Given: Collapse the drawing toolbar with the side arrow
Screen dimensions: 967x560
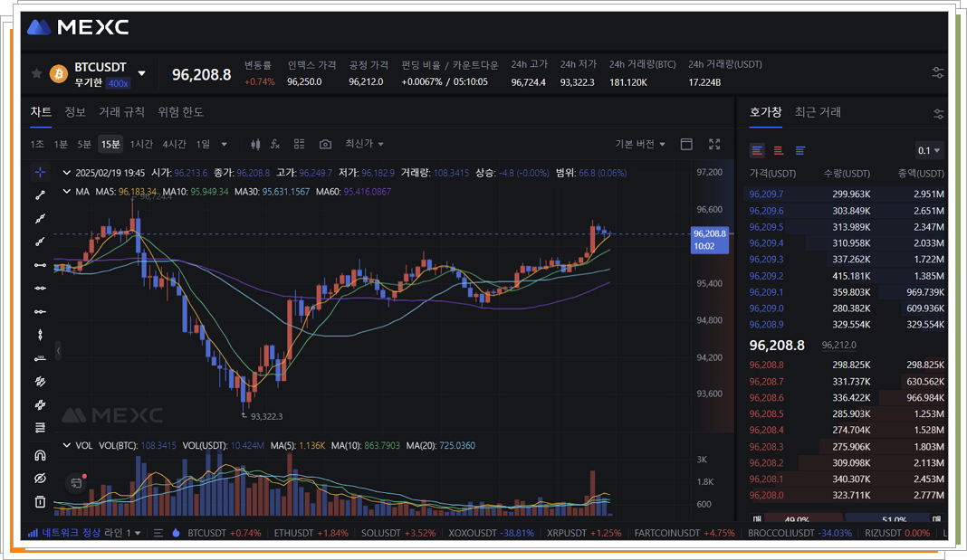Looking at the screenshot, I should pyautogui.click(x=59, y=350).
